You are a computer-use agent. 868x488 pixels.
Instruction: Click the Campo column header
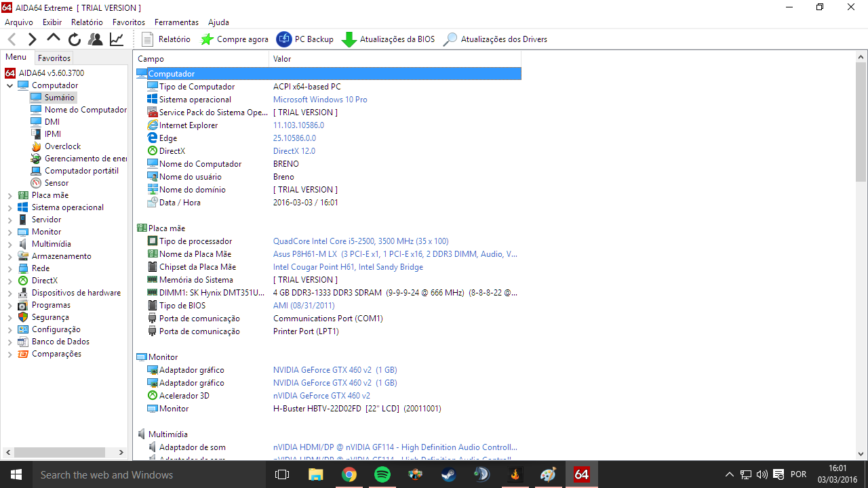(201, 59)
